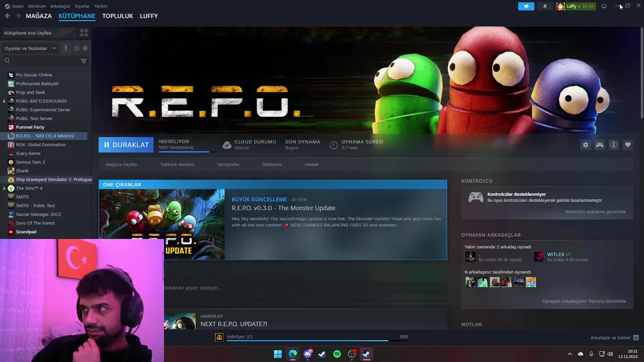Toggle sort by recent clock icon
Image resolution: width=644 pixels, height=362 pixels.
[x=76, y=48]
